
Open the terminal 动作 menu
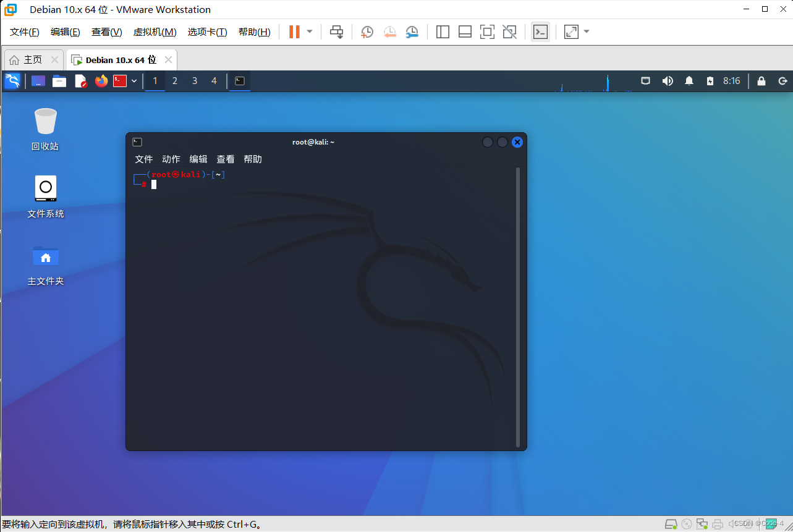[x=171, y=159]
